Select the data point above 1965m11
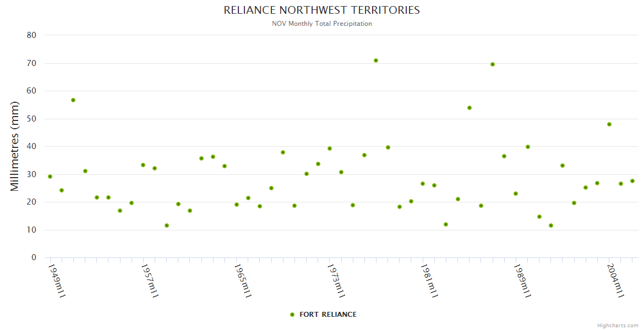This screenshot has height=330, width=644. (x=237, y=205)
